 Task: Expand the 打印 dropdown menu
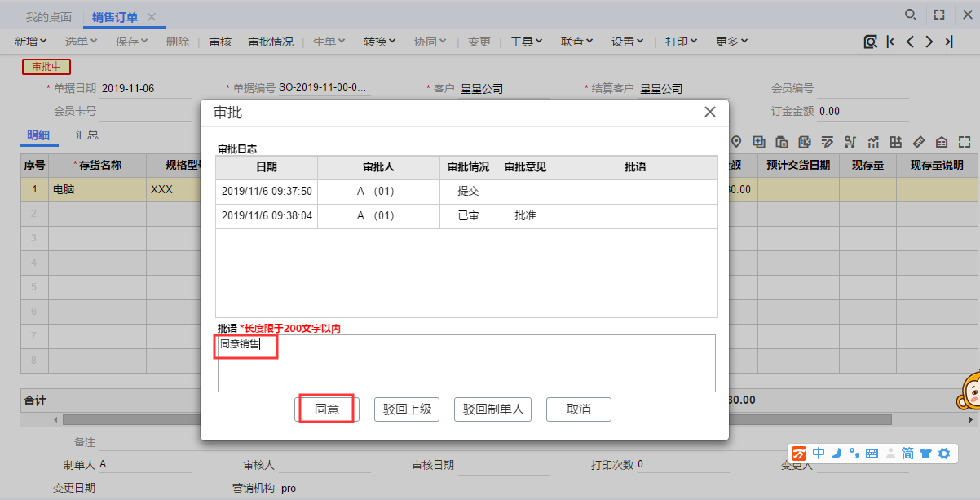point(682,42)
